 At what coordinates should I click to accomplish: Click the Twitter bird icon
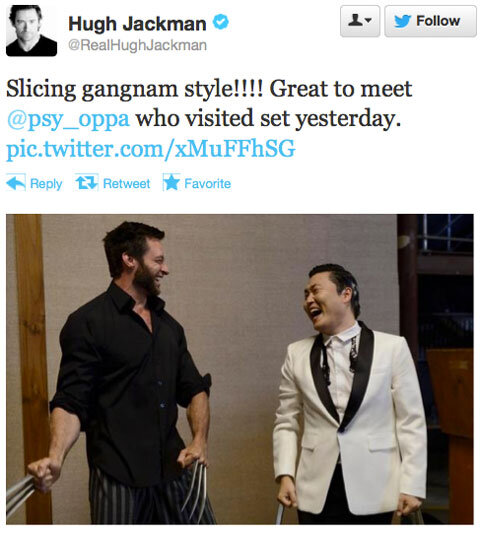click(402, 21)
